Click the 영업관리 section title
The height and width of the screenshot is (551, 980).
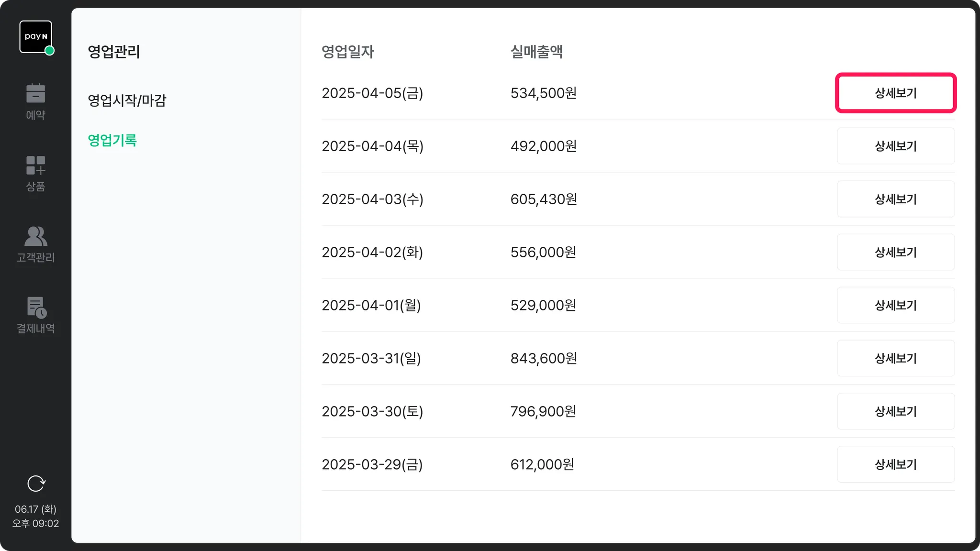click(x=114, y=52)
